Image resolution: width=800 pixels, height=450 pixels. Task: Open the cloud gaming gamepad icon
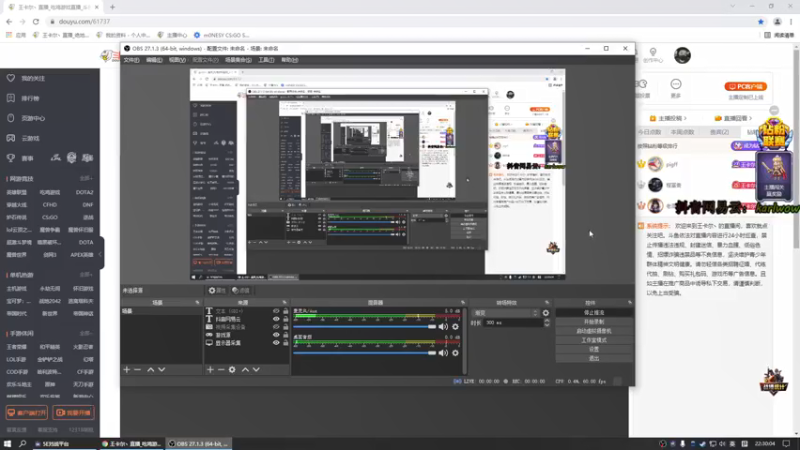click(x=11, y=138)
